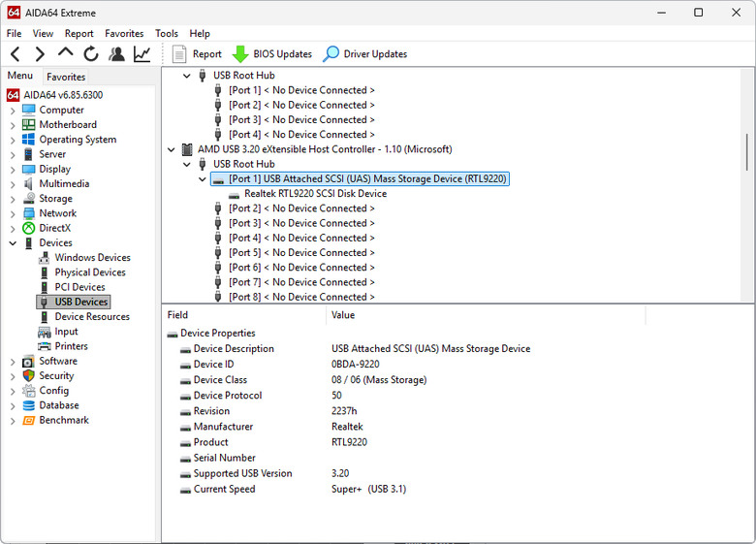This screenshot has height=544, width=756.
Task: Select Physical Devices in the tree
Action: (x=90, y=272)
